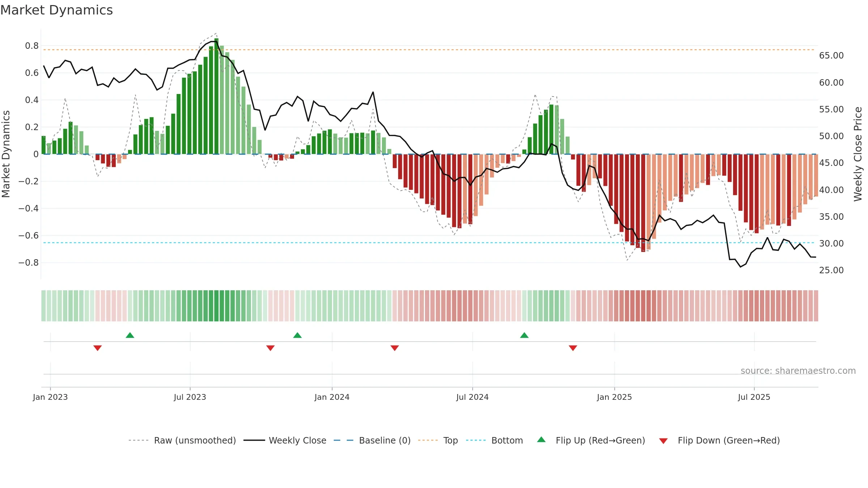Toggle the Weekly Close legend entry
Viewport: 868px width, 488px height.
click(285, 440)
